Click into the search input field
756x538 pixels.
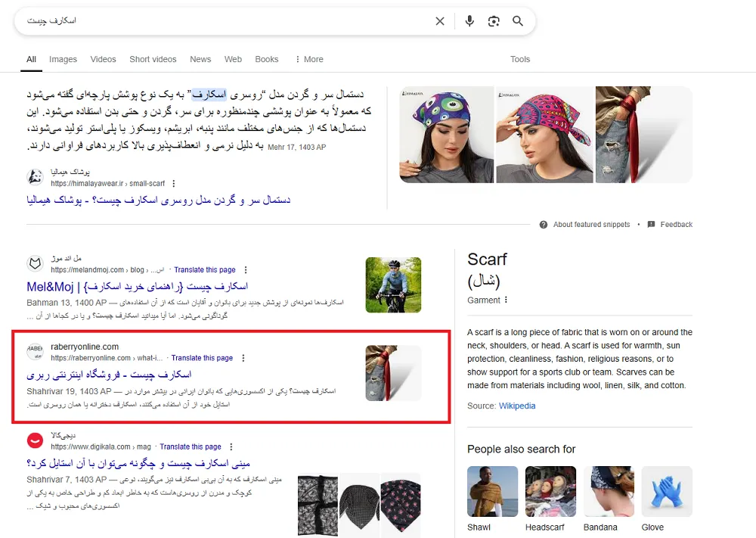pyautogui.click(x=227, y=20)
